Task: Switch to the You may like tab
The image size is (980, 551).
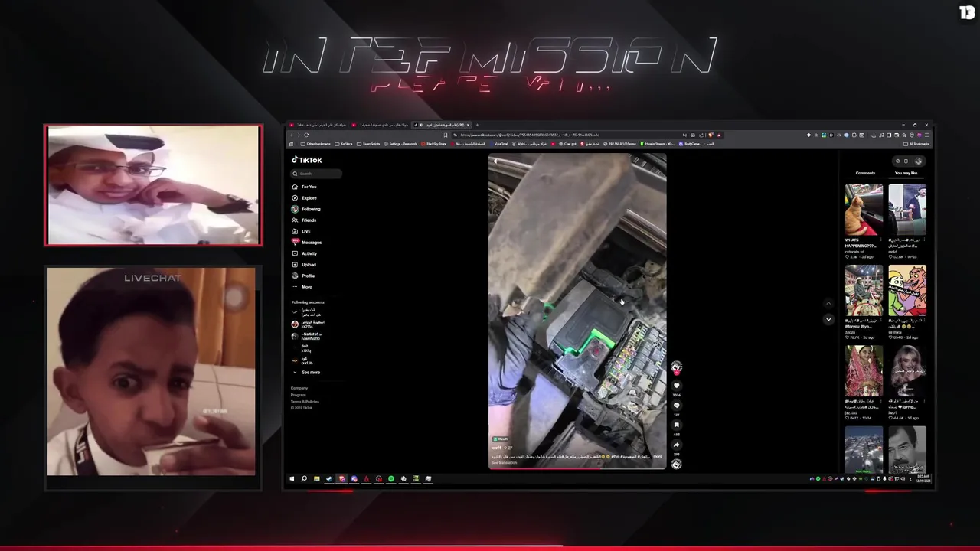Action: (906, 173)
